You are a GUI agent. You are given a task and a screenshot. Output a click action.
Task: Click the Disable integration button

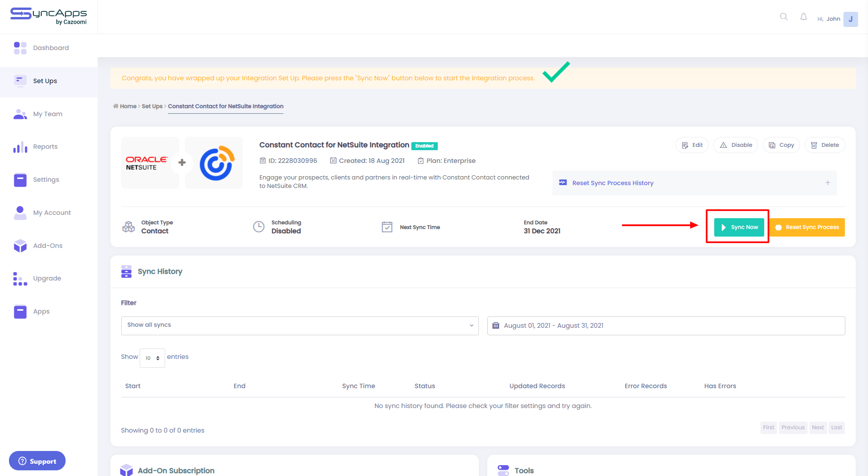735,145
